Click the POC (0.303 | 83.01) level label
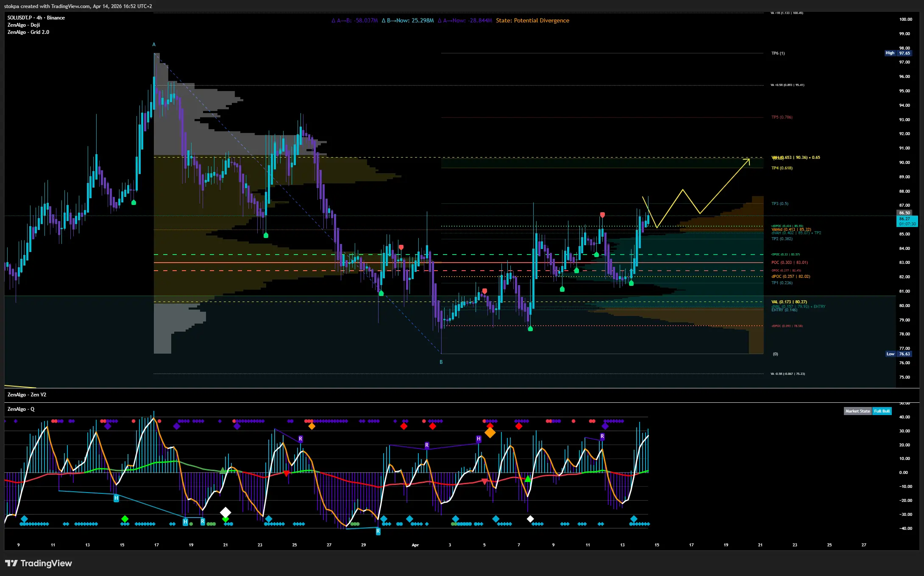The height and width of the screenshot is (576, 924). (789, 263)
